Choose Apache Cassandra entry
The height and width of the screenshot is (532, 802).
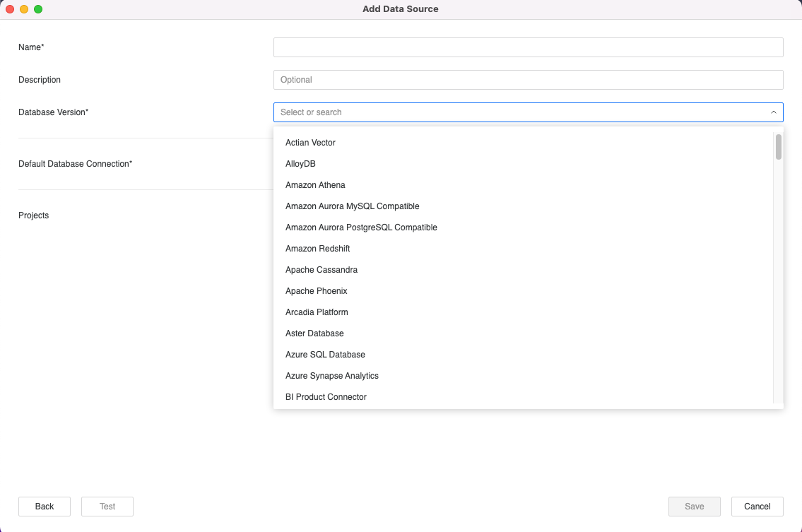click(x=321, y=270)
